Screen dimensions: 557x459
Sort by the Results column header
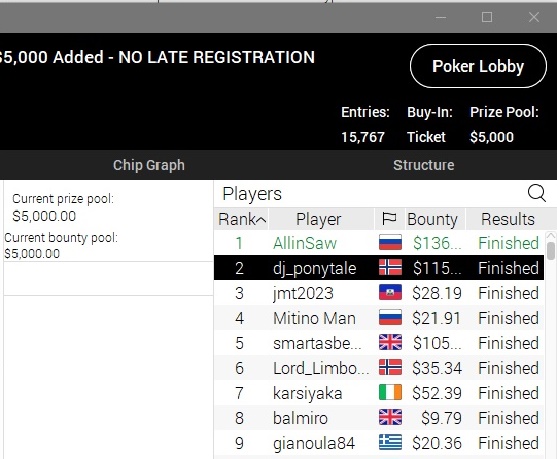(508, 219)
